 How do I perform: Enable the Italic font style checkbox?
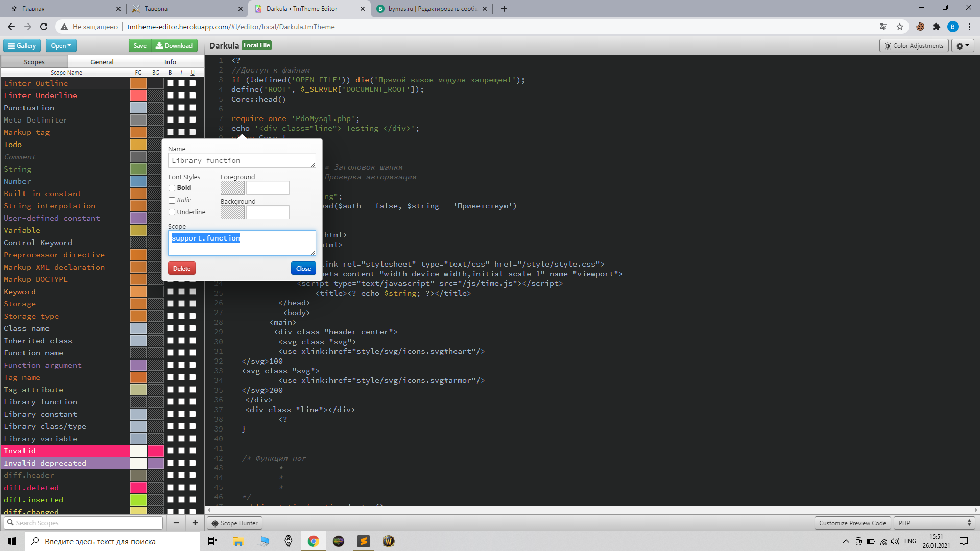(172, 200)
